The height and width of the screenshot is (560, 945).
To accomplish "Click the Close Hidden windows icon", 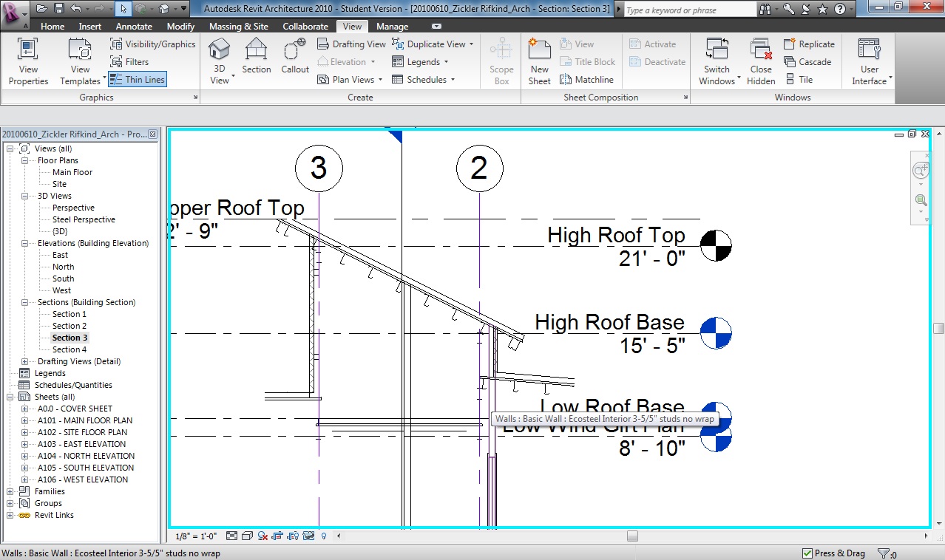I will click(760, 61).
